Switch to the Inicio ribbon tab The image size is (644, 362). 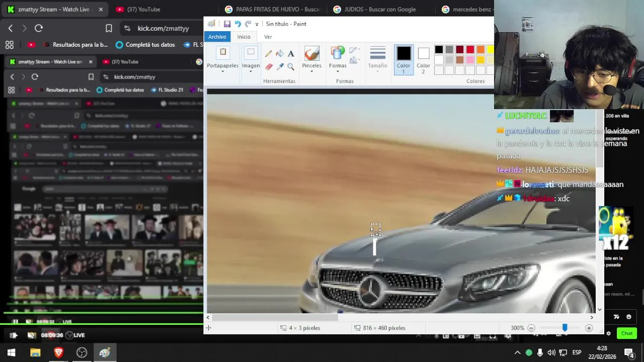(244, 37)
